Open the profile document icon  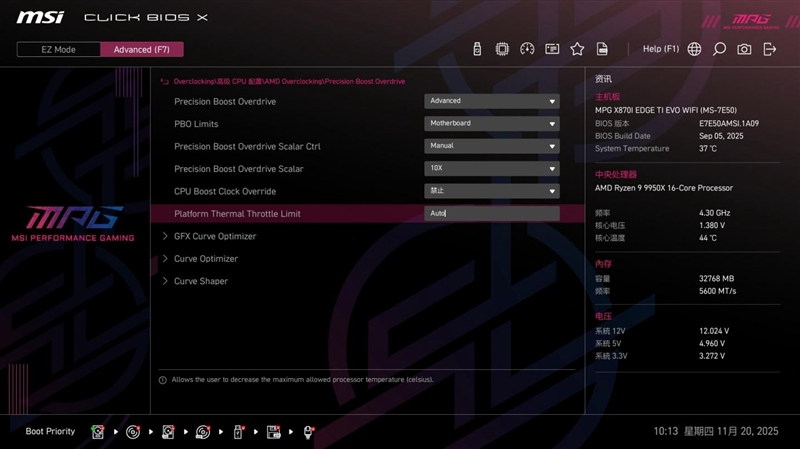pyautogui.click(x=602, y=49)
